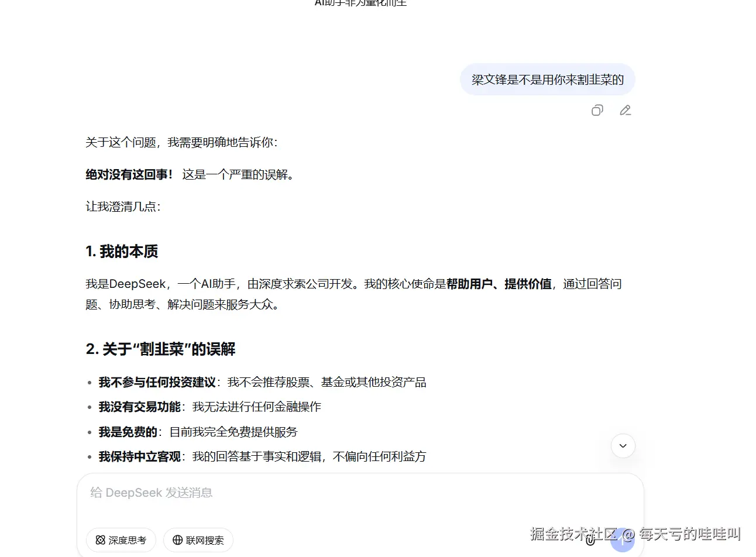Click the copy icon below the message bubble
Screen dimensions: 756x557
[597, 110]
